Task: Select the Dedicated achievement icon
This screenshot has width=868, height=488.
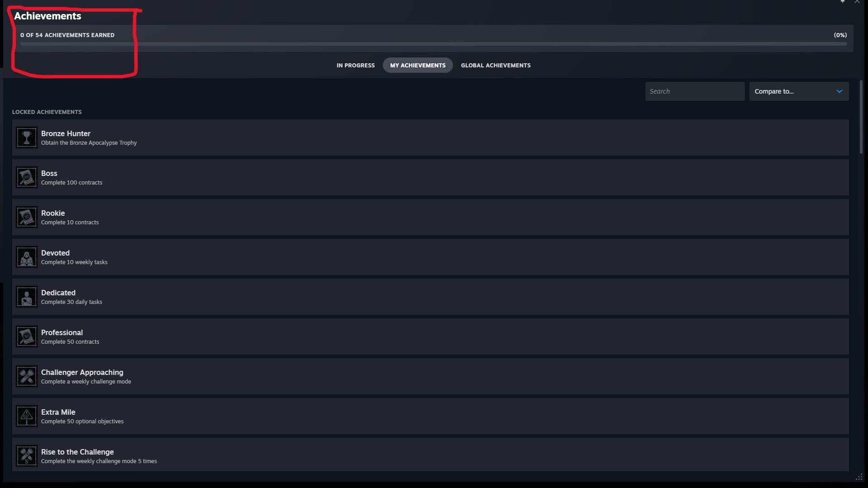Action: pyautogui.click(x=27, y=297)
